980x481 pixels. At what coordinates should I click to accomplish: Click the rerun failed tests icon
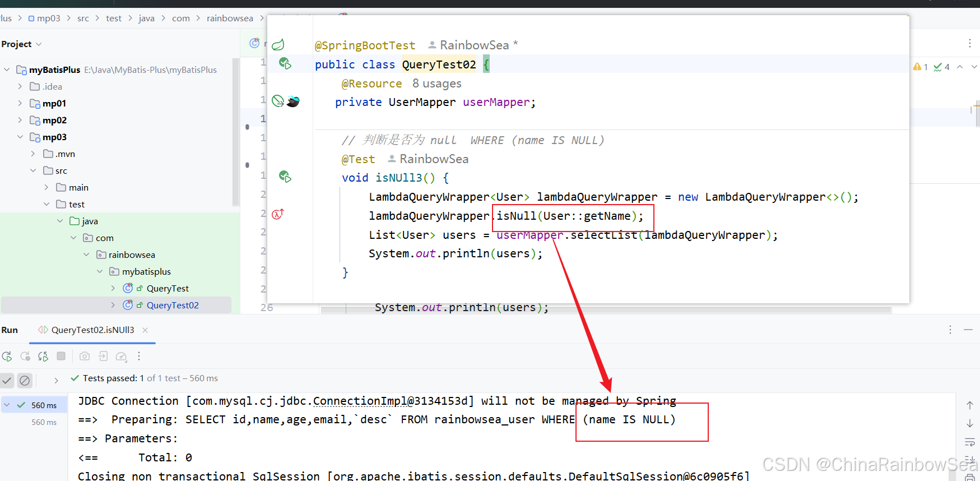pyautogui.click(x=25, y=356)
